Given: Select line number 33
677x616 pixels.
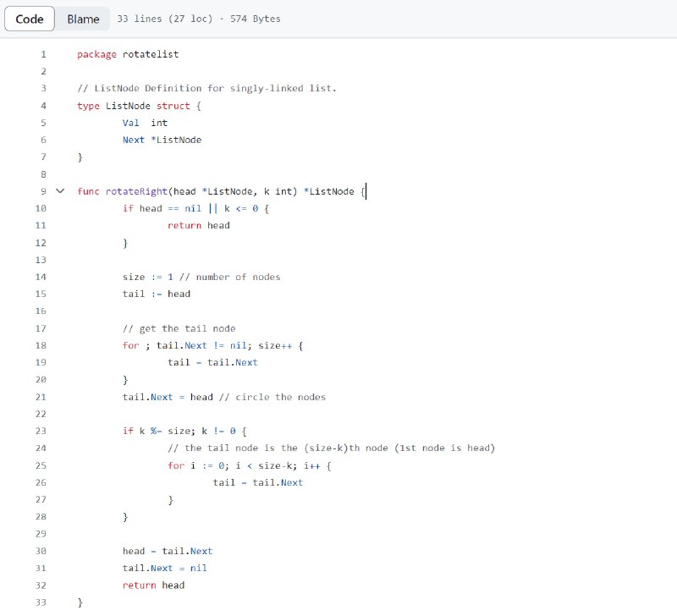Looking at the screenshot, I should point(41,602).
